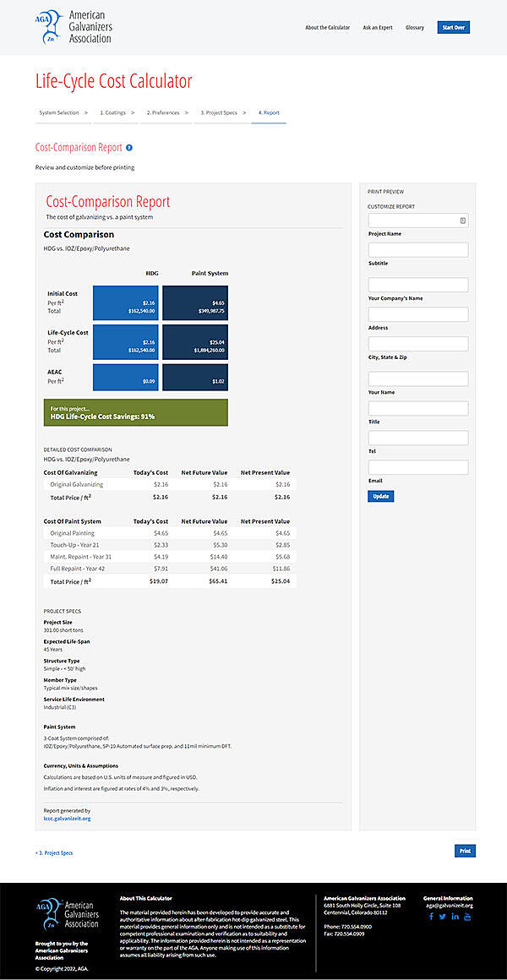Click the field above the Title label
The image size is (507, 980).
click(x=418, y=408)
